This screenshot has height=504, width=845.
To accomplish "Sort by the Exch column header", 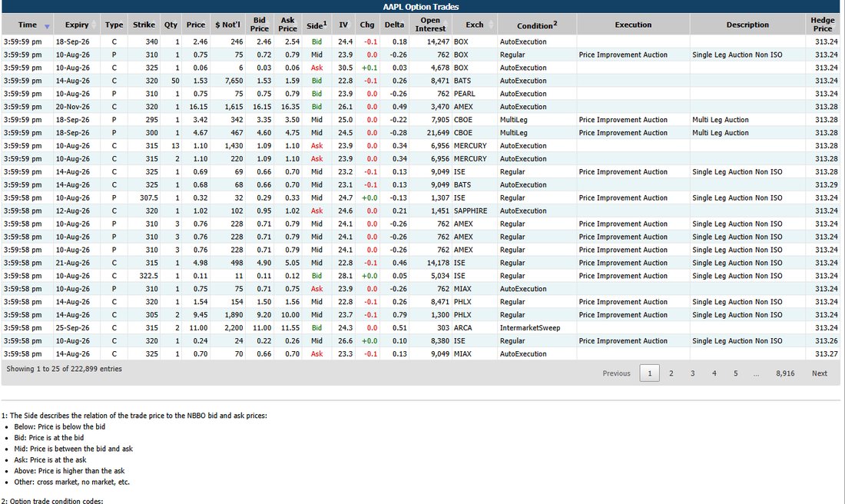I will pyautogui.click(x=474, y=25).
